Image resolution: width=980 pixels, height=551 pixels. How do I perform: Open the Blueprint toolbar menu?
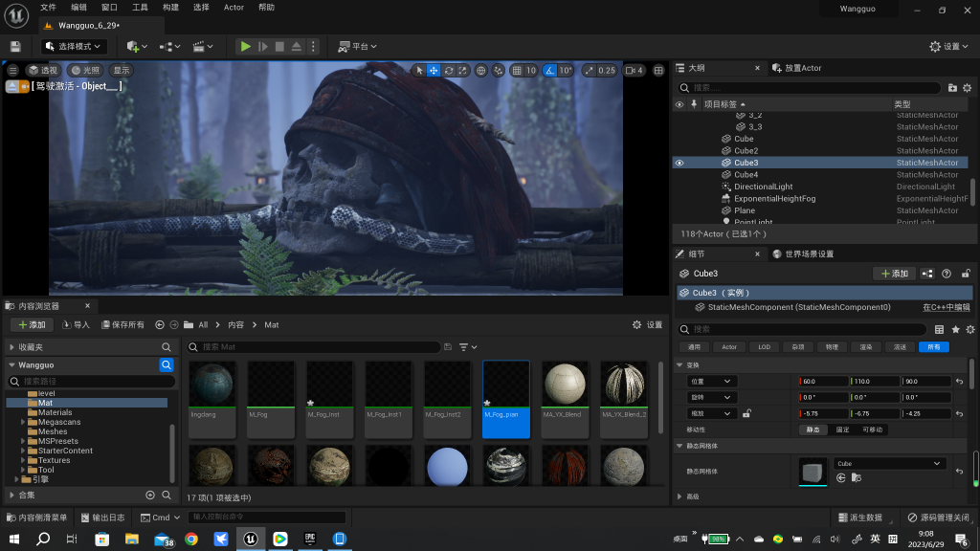coord(169,46)
